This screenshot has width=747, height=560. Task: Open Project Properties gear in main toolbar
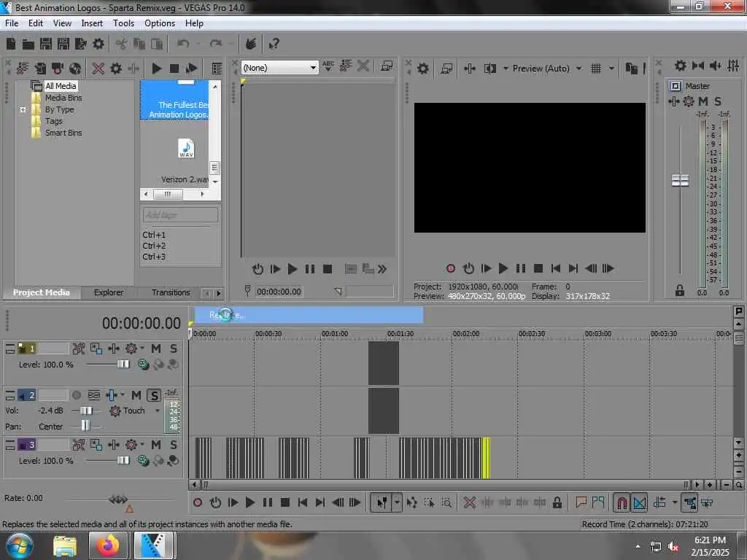tap(98, 44)
